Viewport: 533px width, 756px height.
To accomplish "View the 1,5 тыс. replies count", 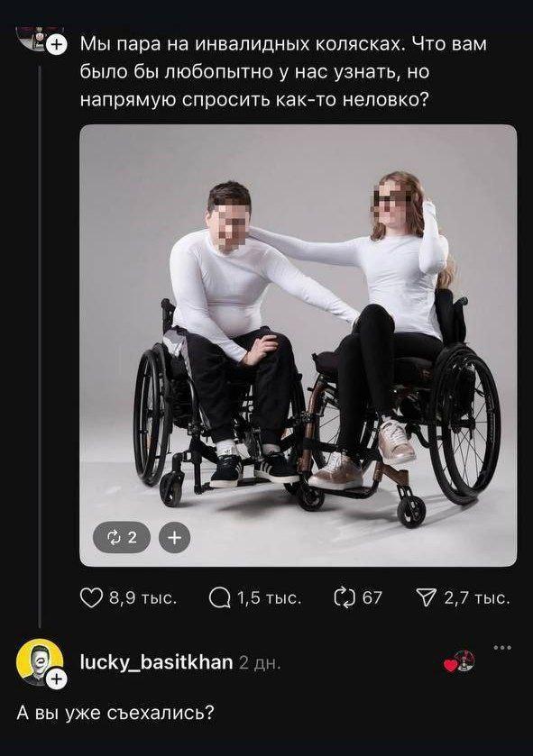I will 269,598.
